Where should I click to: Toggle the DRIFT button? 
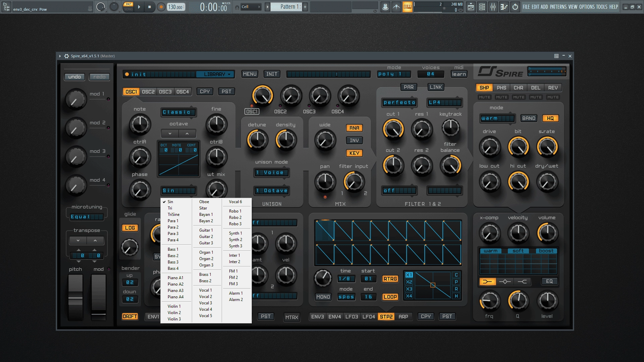[130, 316]
